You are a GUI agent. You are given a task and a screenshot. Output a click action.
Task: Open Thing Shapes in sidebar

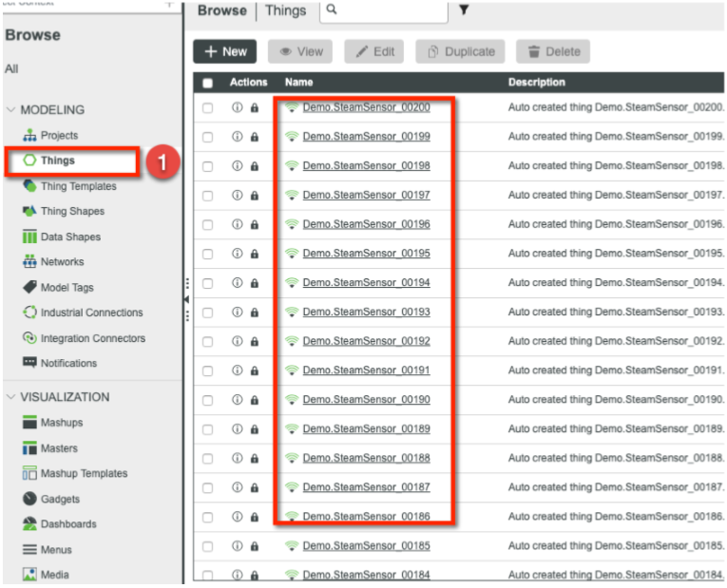click(64, 211)
